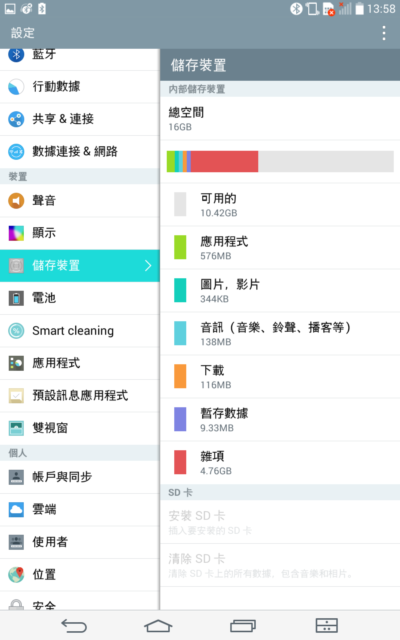
Task: Expand the 儲存裝置 chevron arrow
Action: coord(148,266)
